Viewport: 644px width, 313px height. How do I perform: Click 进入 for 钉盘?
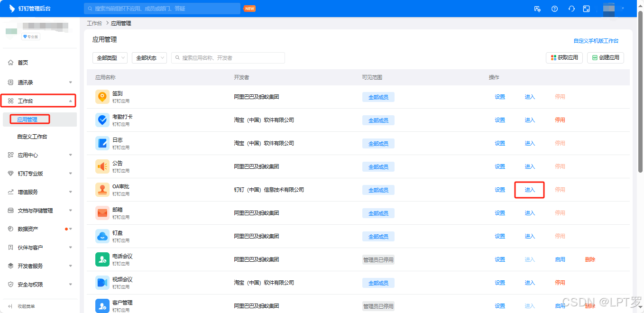[x=530, y=236]
